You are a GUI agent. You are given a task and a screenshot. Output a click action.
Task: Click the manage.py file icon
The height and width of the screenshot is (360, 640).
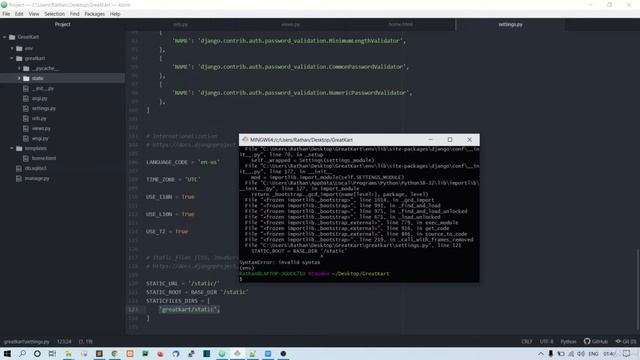[19, 178]
